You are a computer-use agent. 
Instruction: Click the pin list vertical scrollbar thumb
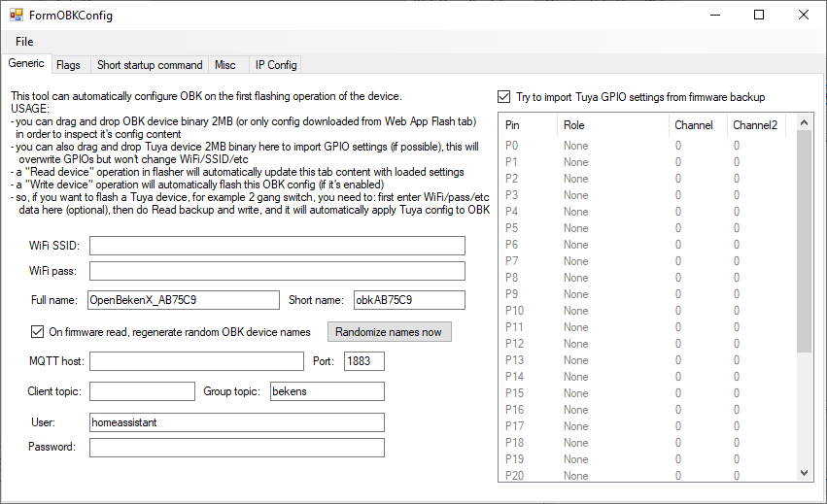point(804,242)
